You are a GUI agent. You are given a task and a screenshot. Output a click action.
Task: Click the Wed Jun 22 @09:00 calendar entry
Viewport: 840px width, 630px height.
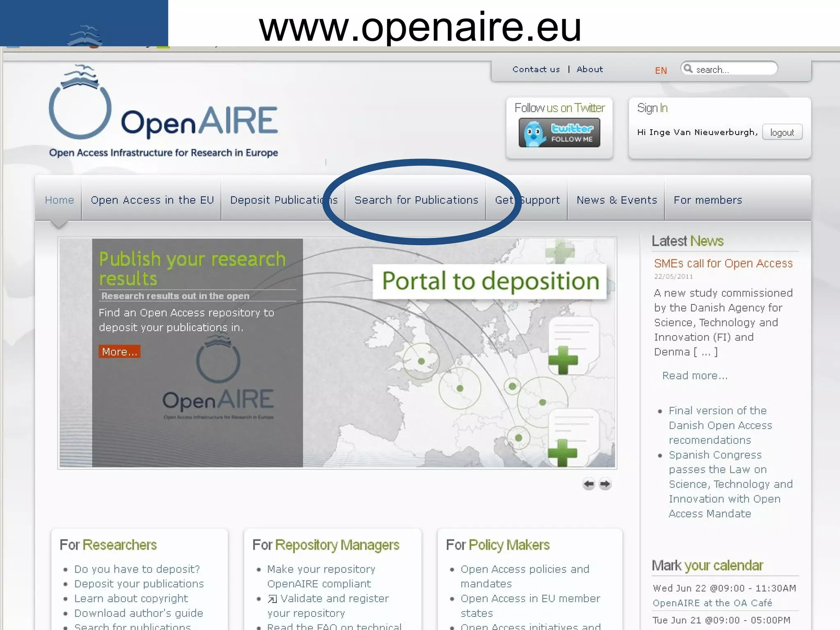[724, 588]
